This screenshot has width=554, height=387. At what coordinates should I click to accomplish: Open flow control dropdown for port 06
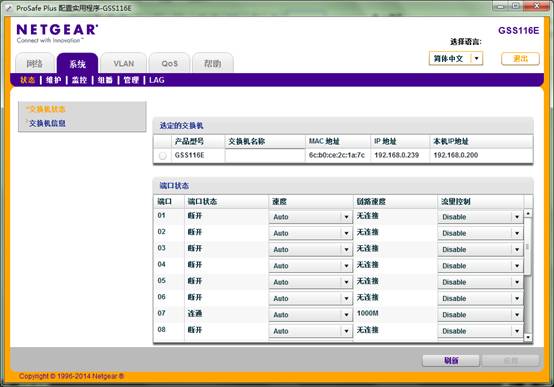(480, 298)
